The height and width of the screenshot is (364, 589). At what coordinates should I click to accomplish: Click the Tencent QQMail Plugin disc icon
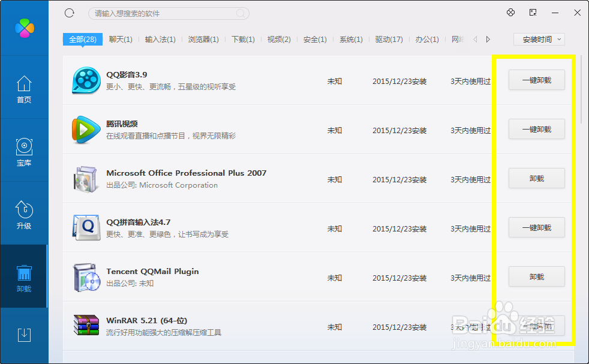point(87,278)
